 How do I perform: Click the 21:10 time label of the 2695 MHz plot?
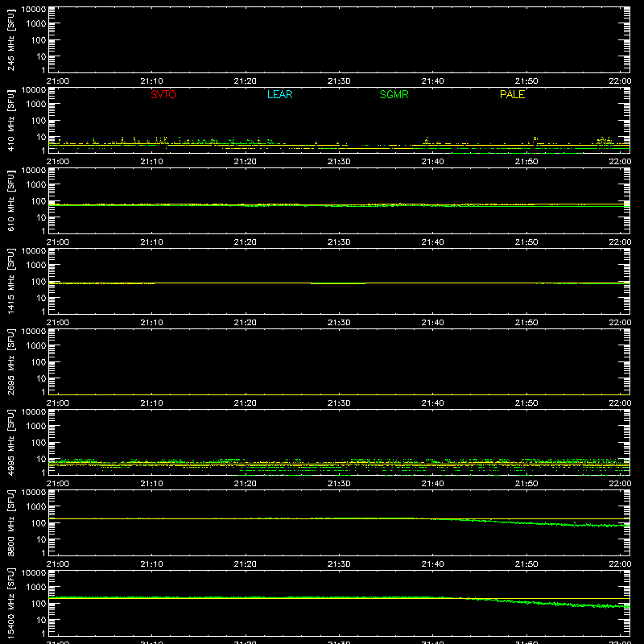151,403
